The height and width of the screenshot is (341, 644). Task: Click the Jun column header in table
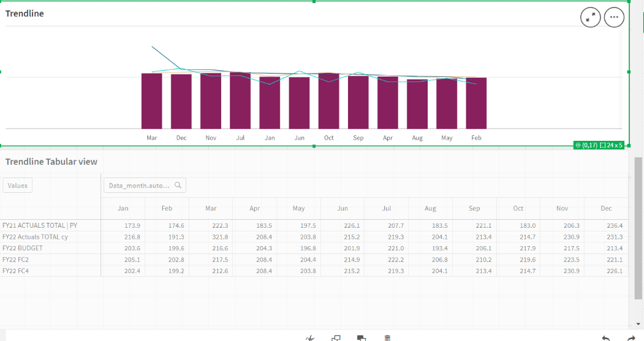tap(343, 208)
